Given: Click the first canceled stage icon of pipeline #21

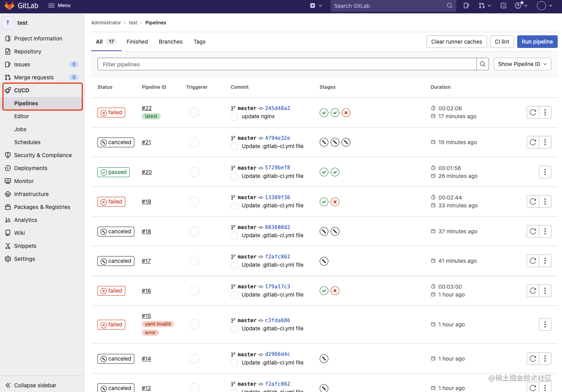Looking at the screenshot, I should pos(324,142).
